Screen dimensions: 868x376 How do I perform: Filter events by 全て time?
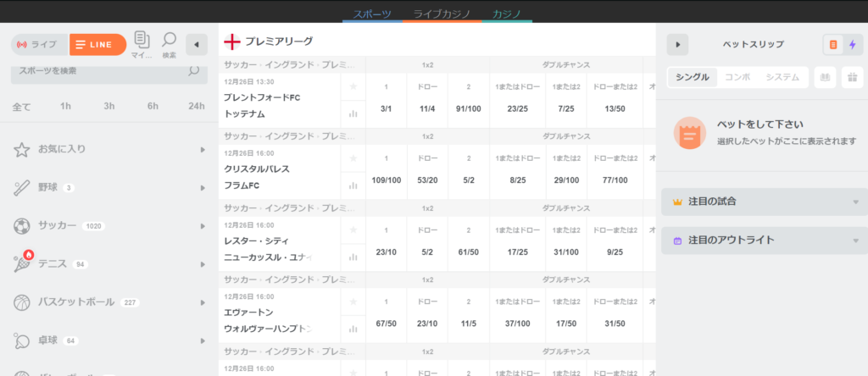[x=21, y=106]
